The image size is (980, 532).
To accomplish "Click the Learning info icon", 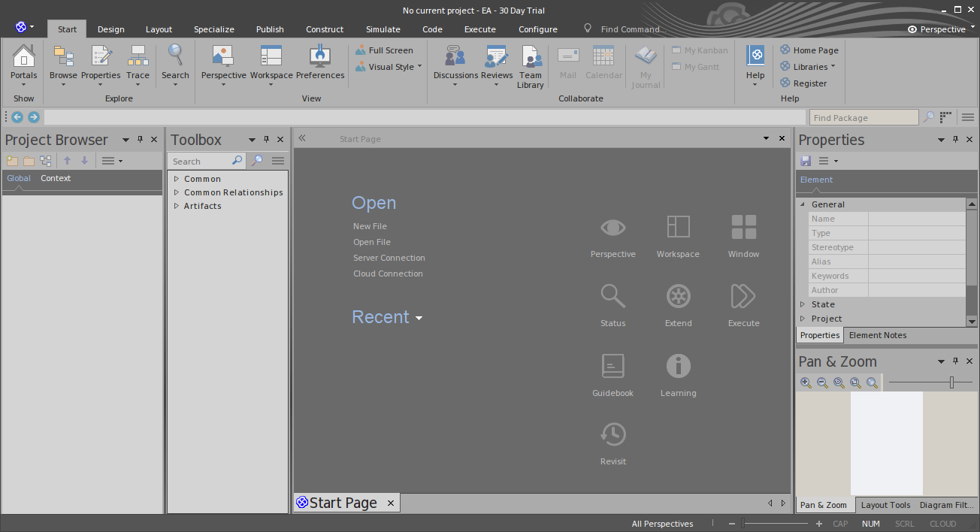I will (x=678, y=366).
